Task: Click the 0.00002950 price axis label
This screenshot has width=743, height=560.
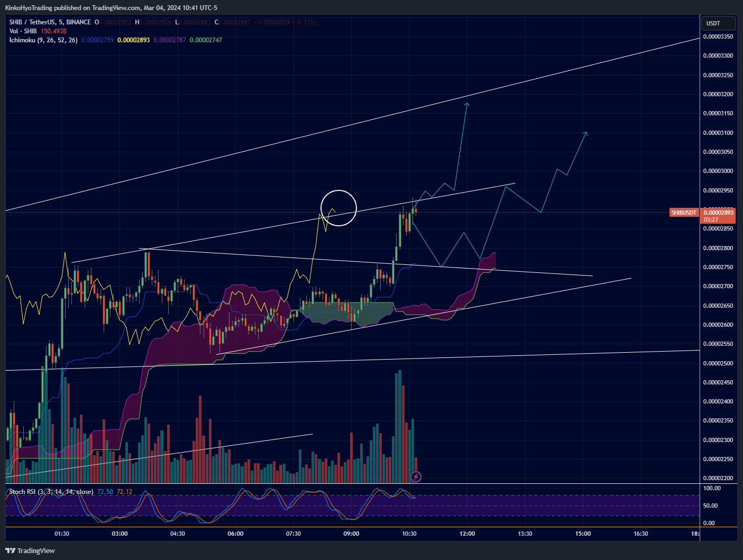Action: tap(718, 190)
